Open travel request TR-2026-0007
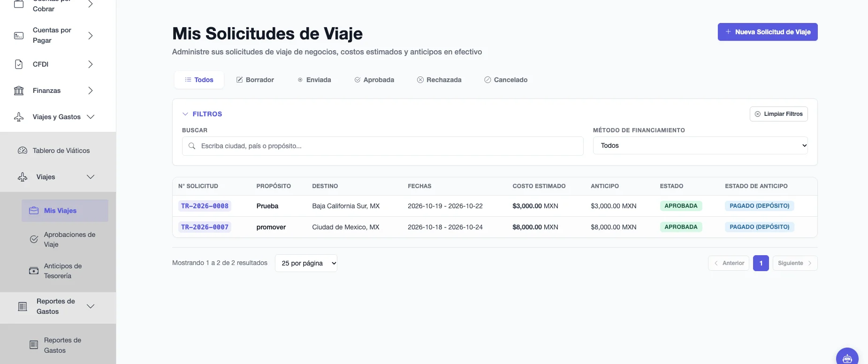 [x=205, y=227]
